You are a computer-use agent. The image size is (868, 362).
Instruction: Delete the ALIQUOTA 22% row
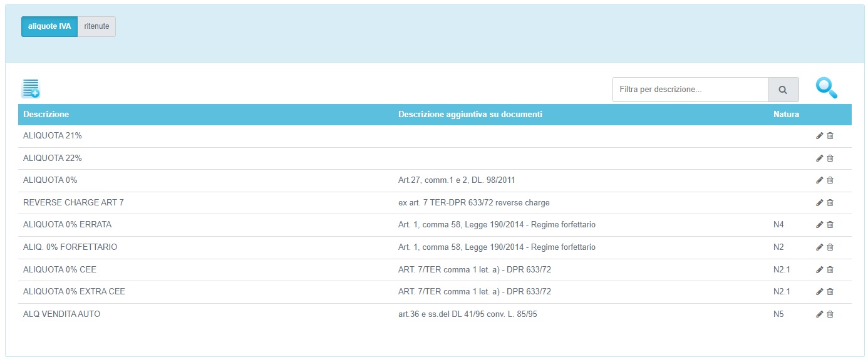pyautogui.click(x=830, y=158)
